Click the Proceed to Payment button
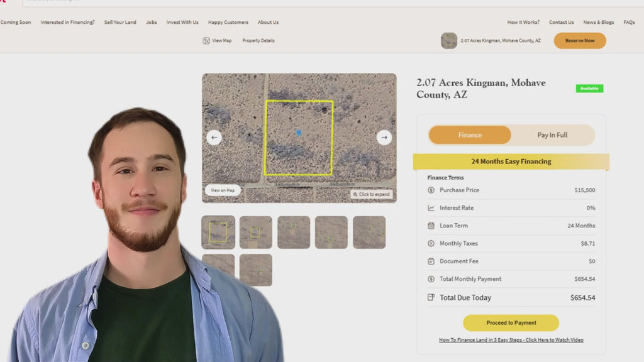The image size is (644, 362). (x=511, y=323)
